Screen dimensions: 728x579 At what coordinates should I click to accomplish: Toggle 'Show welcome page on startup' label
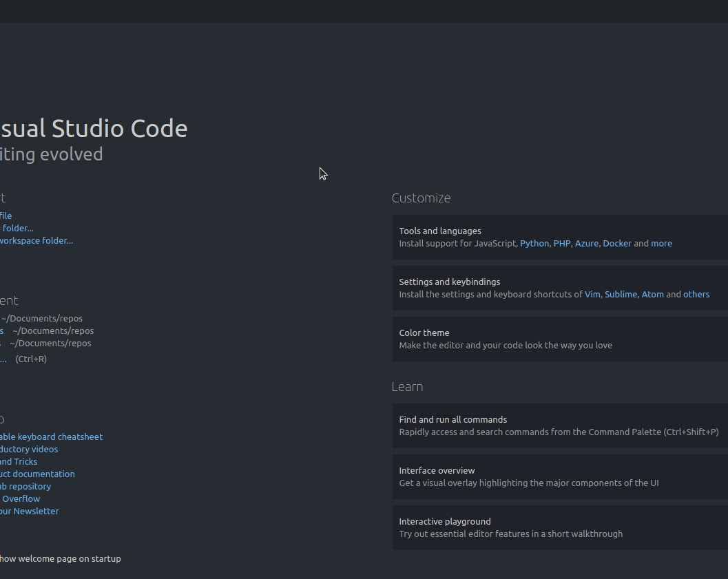coord(61,559)
